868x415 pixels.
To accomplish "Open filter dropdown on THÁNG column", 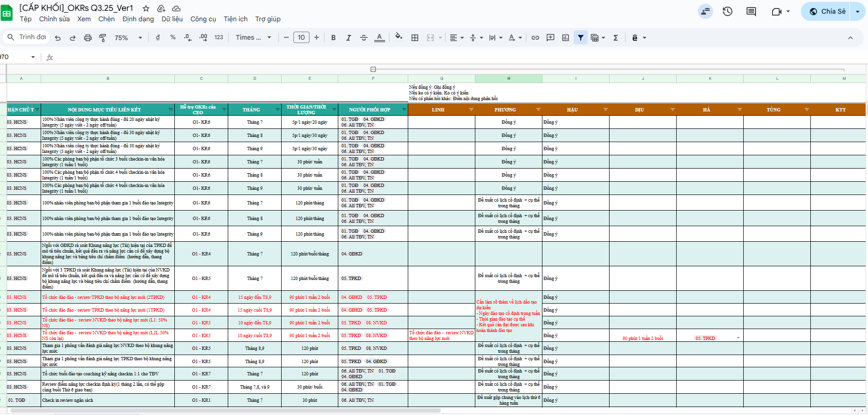I will click(x=278, y=110).
